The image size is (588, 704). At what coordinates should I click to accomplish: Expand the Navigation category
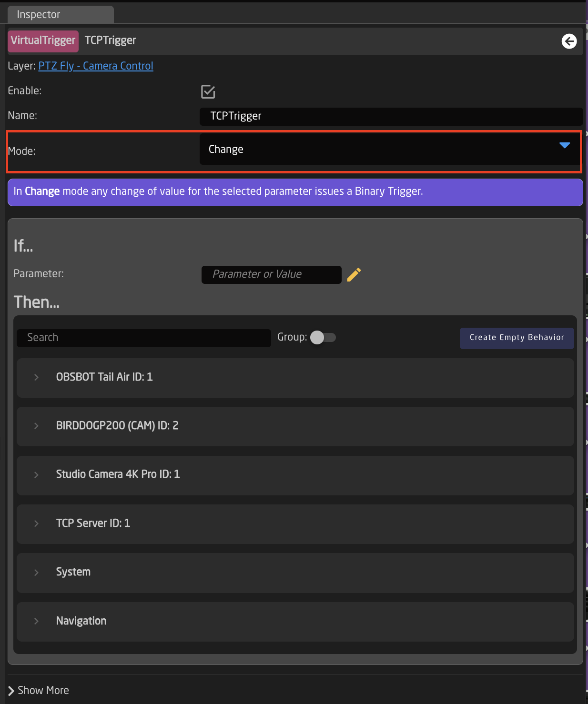pos(37,621)
